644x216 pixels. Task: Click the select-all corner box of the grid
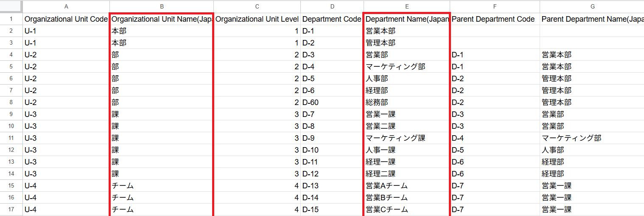click(11, 6)
